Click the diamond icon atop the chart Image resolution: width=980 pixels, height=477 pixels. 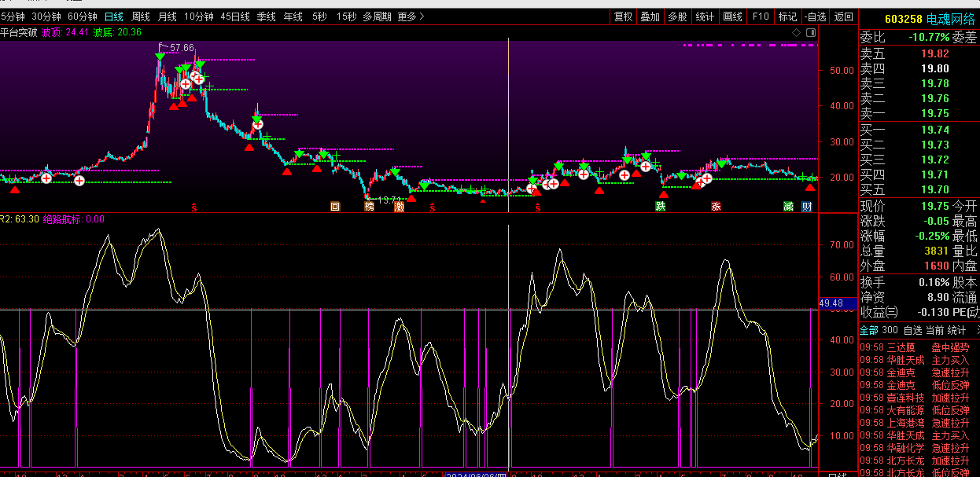796,32
